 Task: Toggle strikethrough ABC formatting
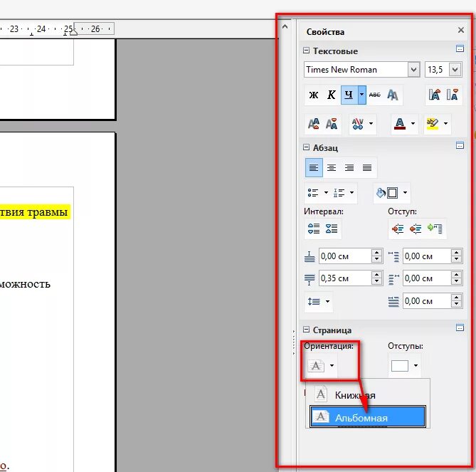coord(374,95)
